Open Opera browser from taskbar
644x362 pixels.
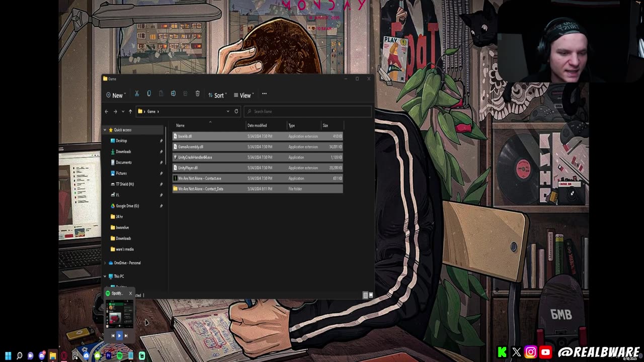[64, 356]
